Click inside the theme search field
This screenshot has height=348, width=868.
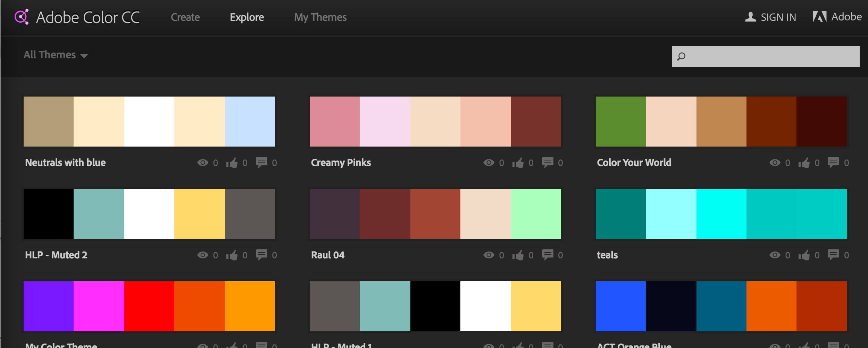click(x=771, y=56)
